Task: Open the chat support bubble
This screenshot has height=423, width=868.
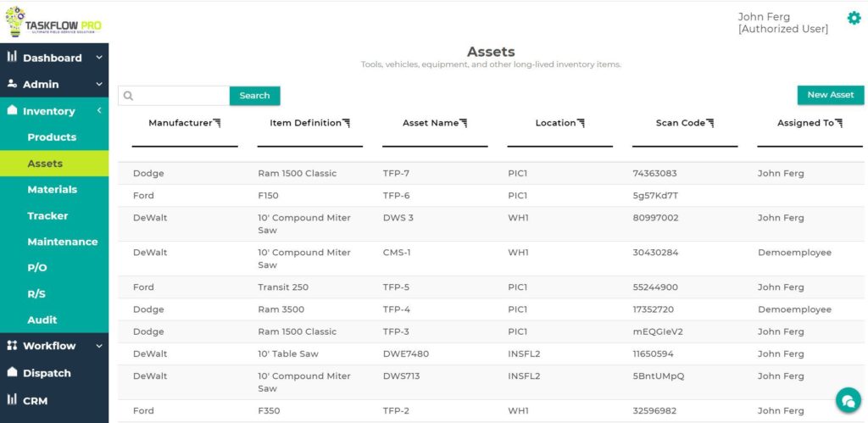Action: [847, 399]
